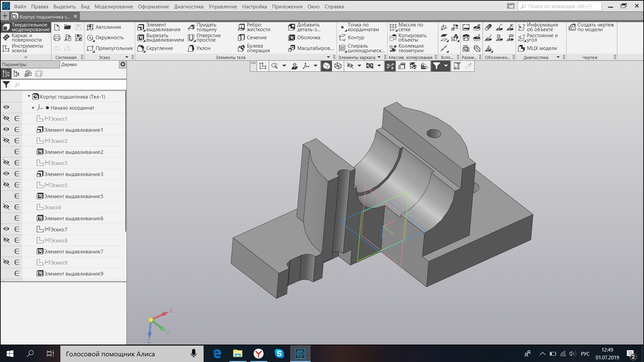Open the Эскиз panel dropdown arrow

coord(127,57)
